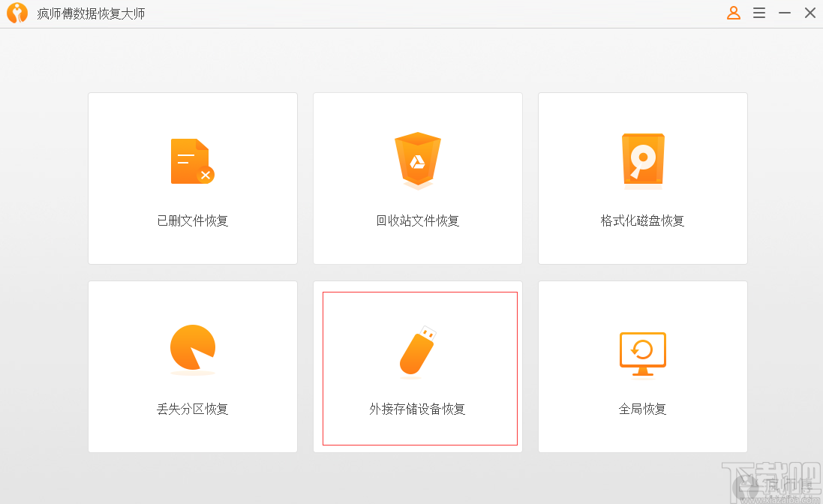Click the 疯师傅数据恢复大师 title text

click(x=91, y=13)
